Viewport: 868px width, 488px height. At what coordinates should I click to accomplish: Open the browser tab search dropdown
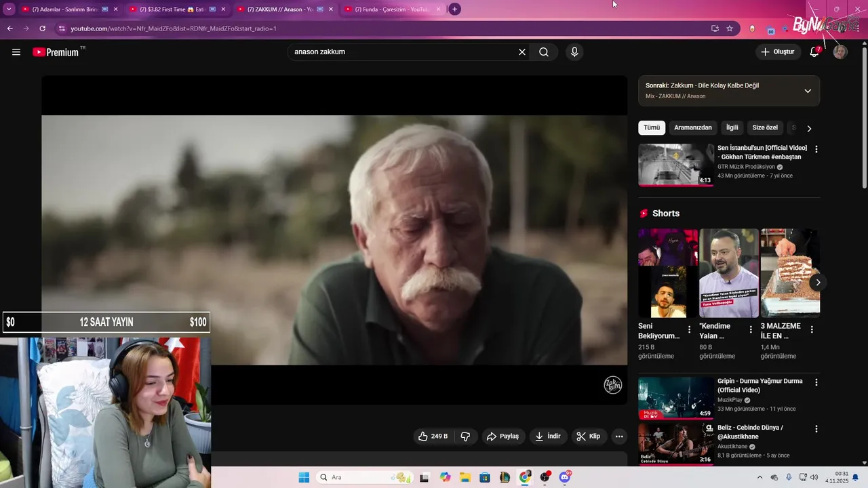[x=9, y=9]
